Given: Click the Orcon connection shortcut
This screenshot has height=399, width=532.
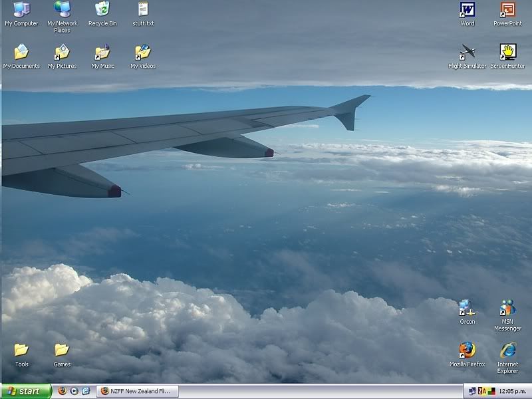Looking at the screenshot, I should click(x=467, y=308).
